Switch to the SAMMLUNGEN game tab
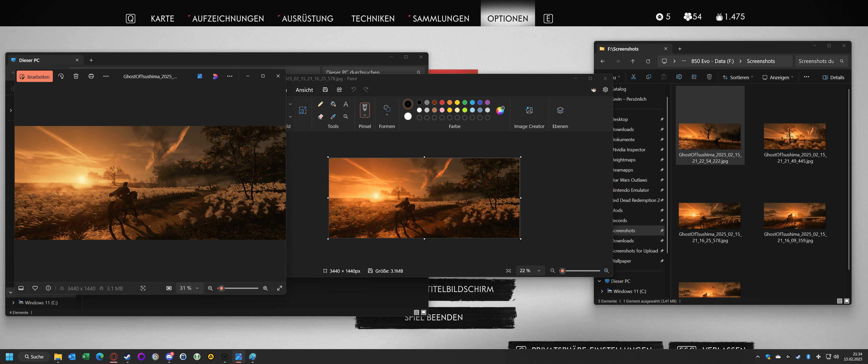The image size is (868, 364). point(441,18)
